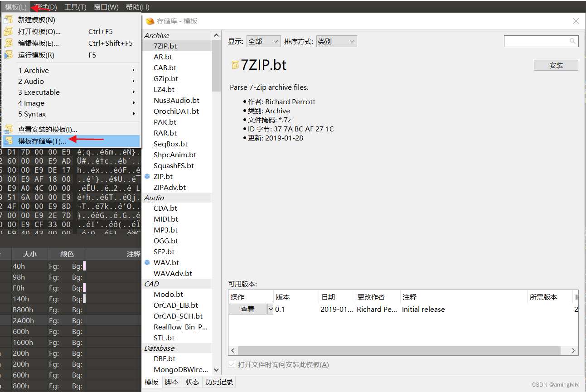Choose 模板存储库(T)... entry
Viewport: 586px width, 392px height.
click(x=72, y=141)
